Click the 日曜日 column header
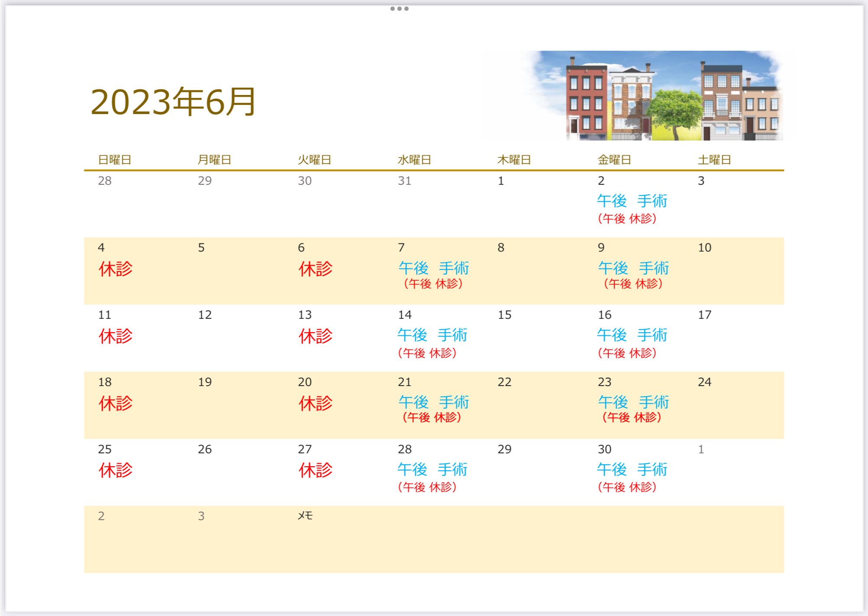868x616 pixels. pos(115,160)
